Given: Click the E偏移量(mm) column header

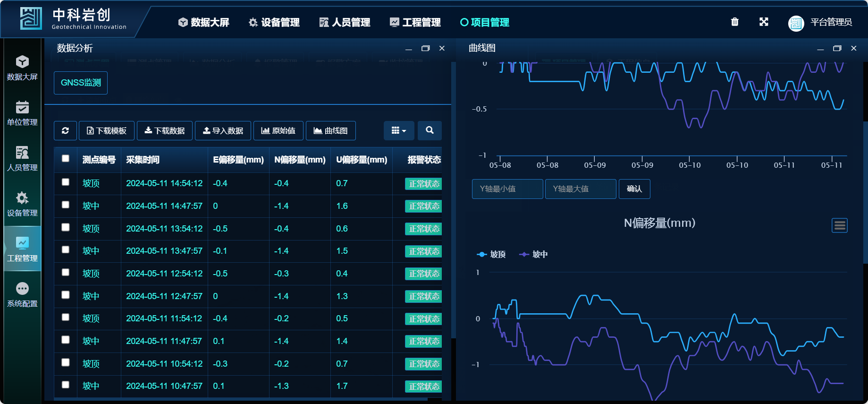Looking at the screenshot, I should 238,160.
